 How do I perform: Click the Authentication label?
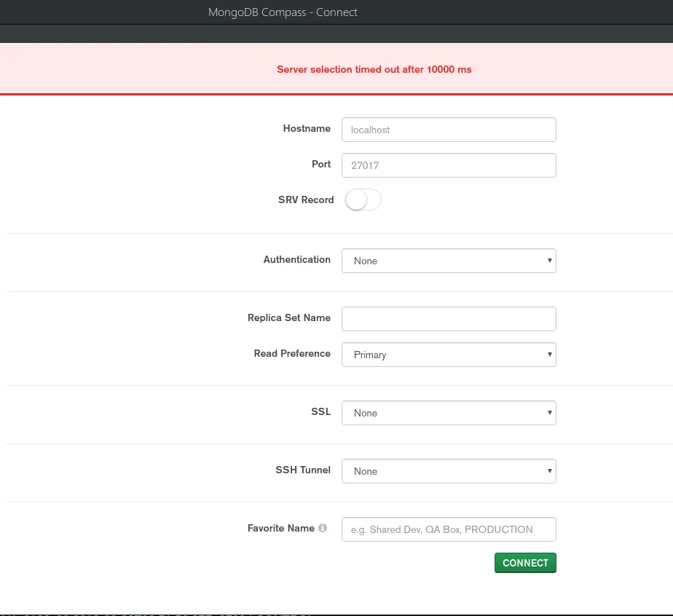coord(297,259)
